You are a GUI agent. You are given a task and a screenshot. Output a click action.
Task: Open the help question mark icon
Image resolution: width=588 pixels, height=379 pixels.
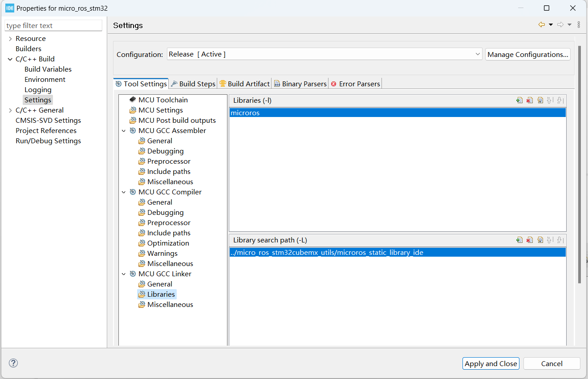[13, 363]
